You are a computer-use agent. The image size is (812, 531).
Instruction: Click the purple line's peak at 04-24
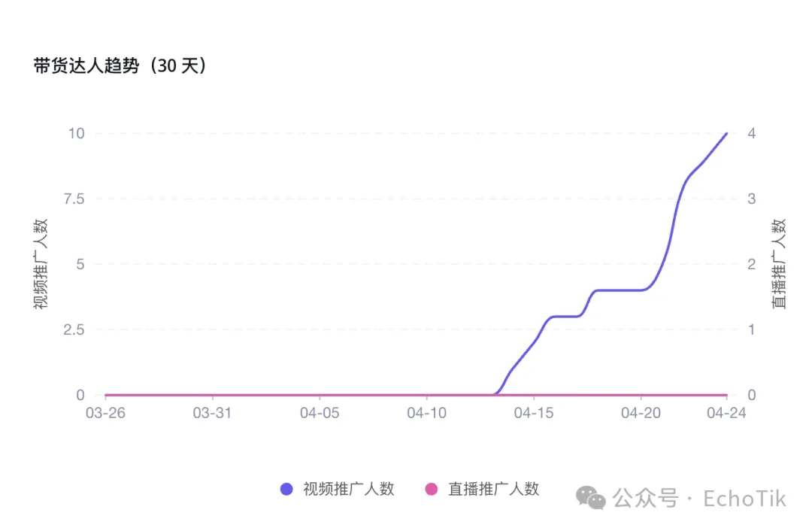[x=726, y=133]
